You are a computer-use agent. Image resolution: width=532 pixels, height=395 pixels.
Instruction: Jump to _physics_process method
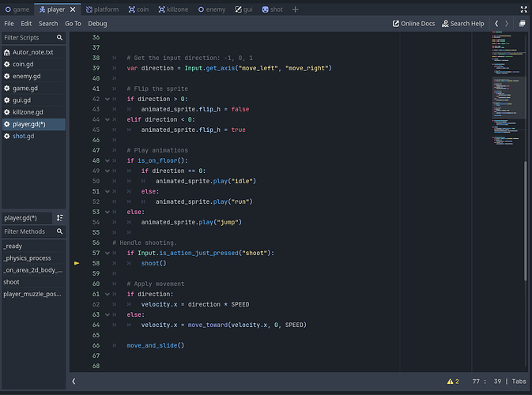33,258
